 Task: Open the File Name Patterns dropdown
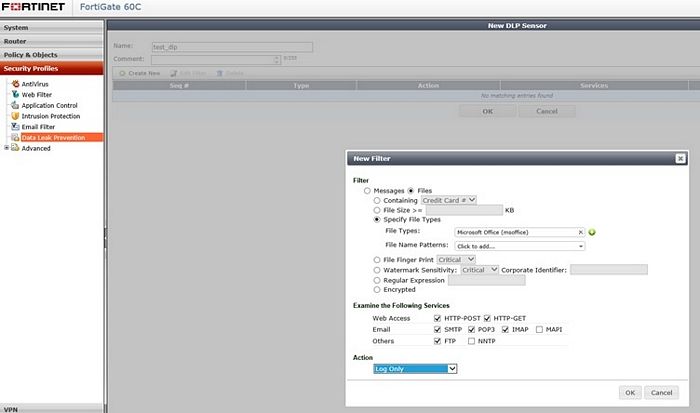[x=520, y=246]
